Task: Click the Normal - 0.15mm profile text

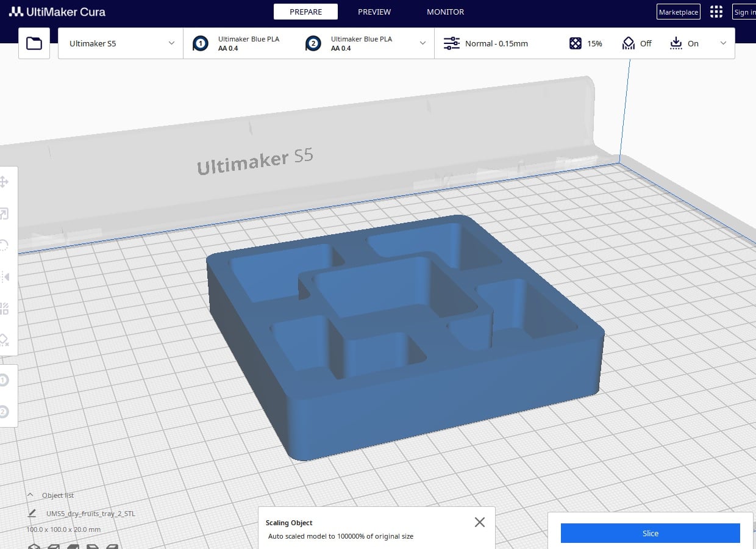Action: 496,43
